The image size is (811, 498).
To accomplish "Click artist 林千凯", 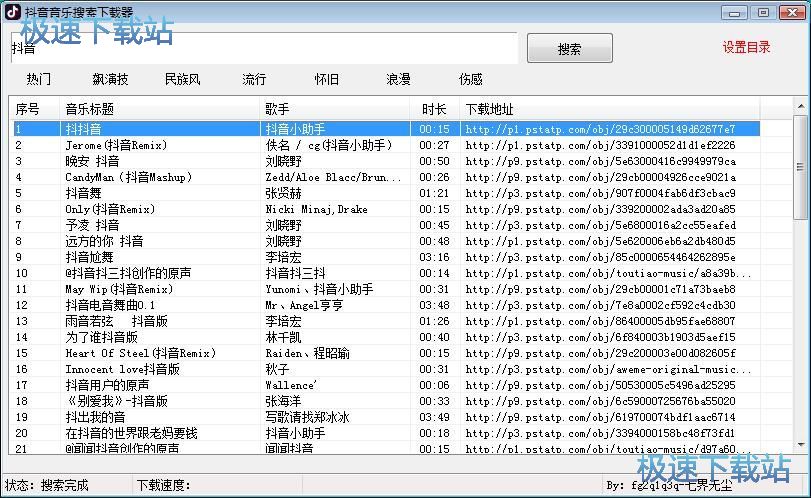I will [x=283, y=337].
